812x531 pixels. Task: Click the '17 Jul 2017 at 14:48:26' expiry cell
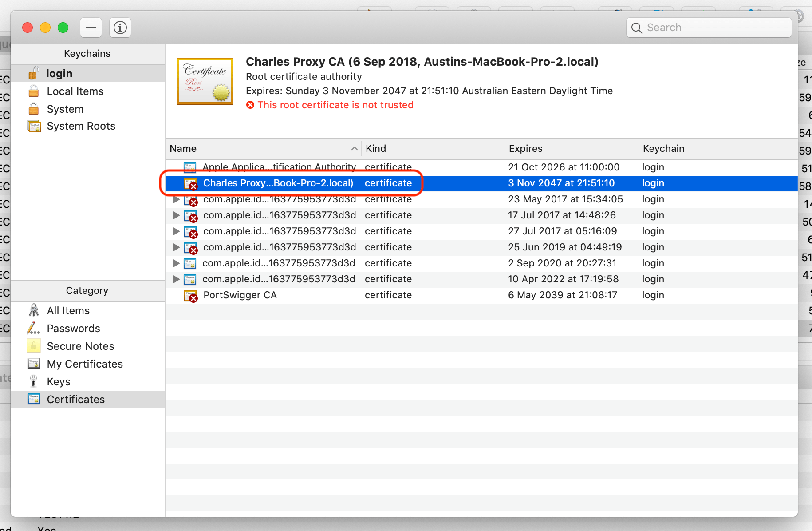click(562, 215)
